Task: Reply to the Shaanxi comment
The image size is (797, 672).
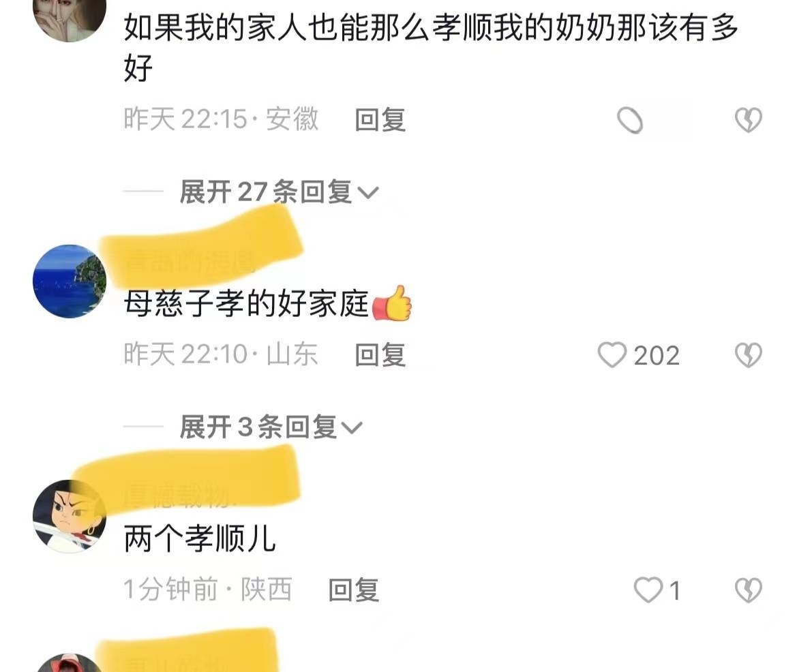Action: (354, 590)
